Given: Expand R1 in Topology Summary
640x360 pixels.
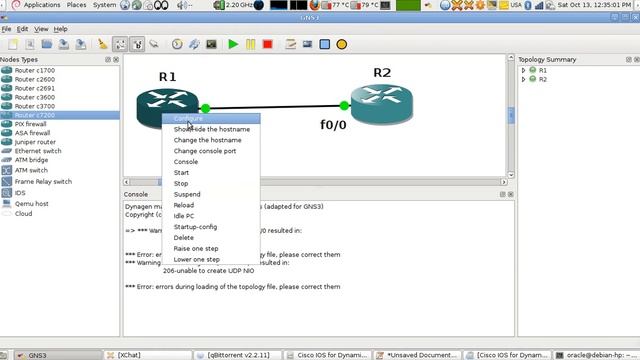Looking at the screenshot, I should coord(523,70).
